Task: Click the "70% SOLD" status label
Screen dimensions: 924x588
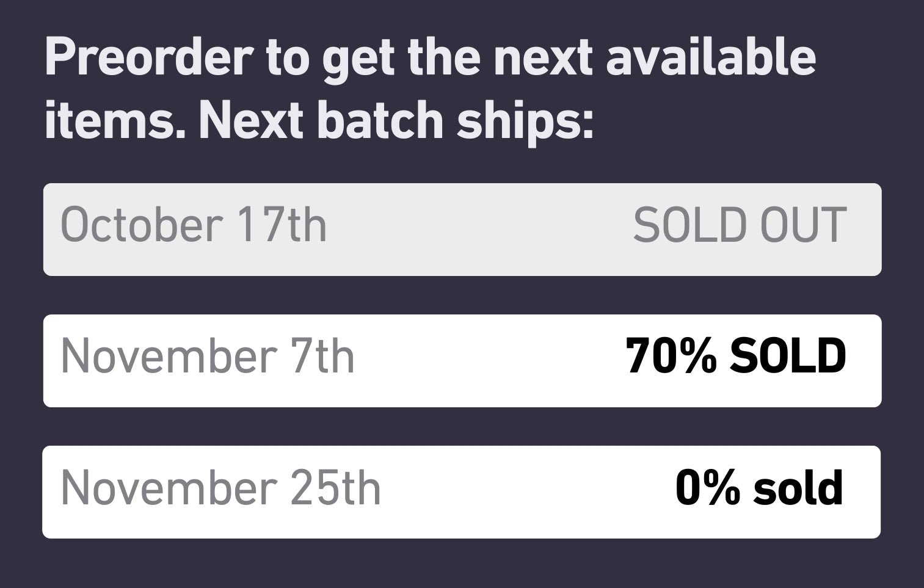Action: click(x=736, y=357)
